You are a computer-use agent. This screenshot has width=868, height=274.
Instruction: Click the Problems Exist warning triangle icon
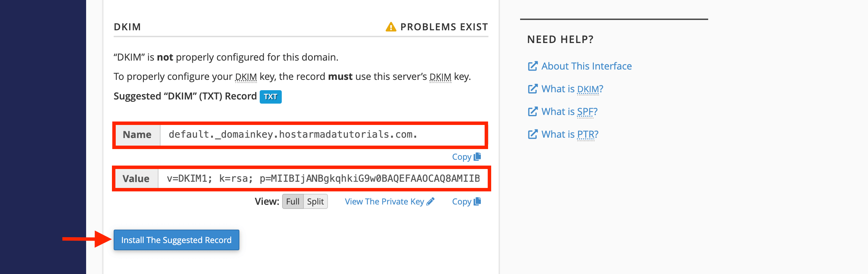pos(391,27)
